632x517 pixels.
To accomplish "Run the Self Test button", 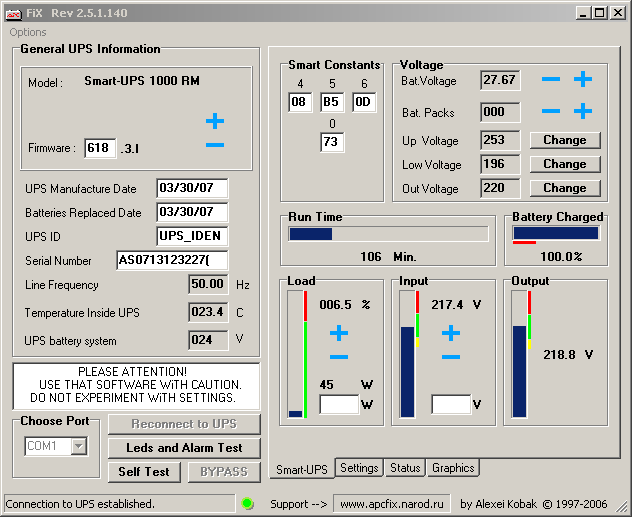I will pos(144,472).
